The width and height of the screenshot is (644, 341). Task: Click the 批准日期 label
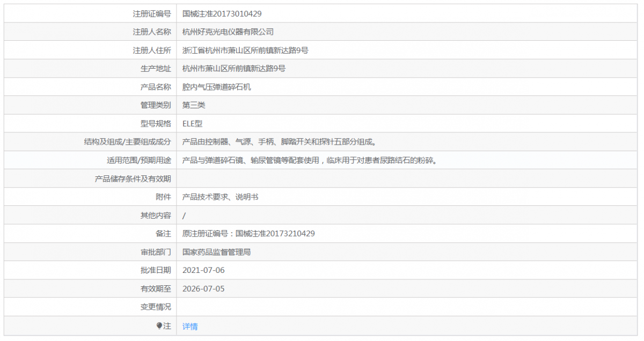(156, 270)
